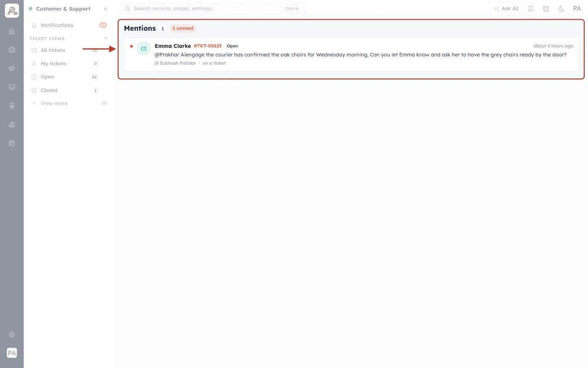Open the award badge icon in rail
The width and height of the screenshot is (588, 368).
(x=12, y=106)
